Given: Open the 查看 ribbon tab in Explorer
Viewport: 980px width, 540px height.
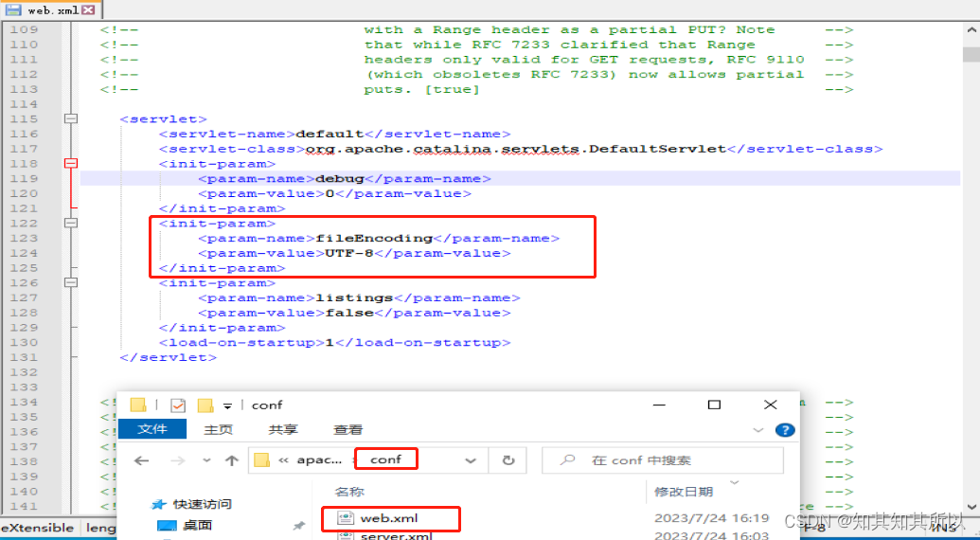Looking at the screenshot, I should 348,429.
